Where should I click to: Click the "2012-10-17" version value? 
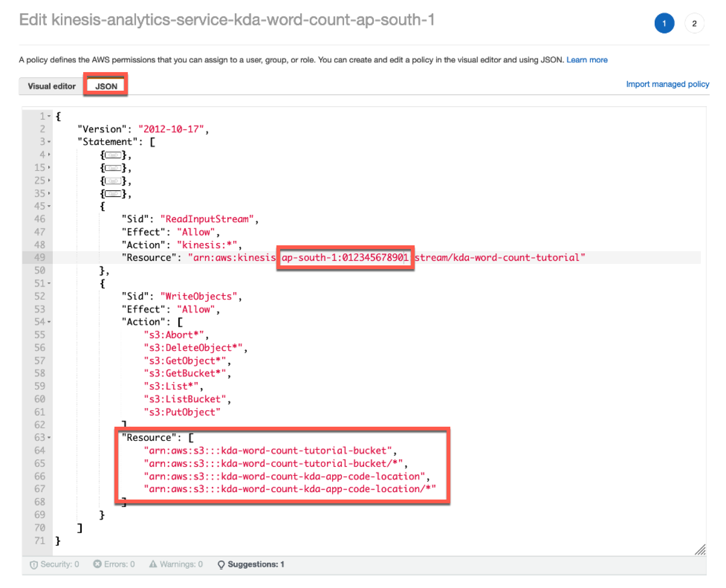pos(171,129)
